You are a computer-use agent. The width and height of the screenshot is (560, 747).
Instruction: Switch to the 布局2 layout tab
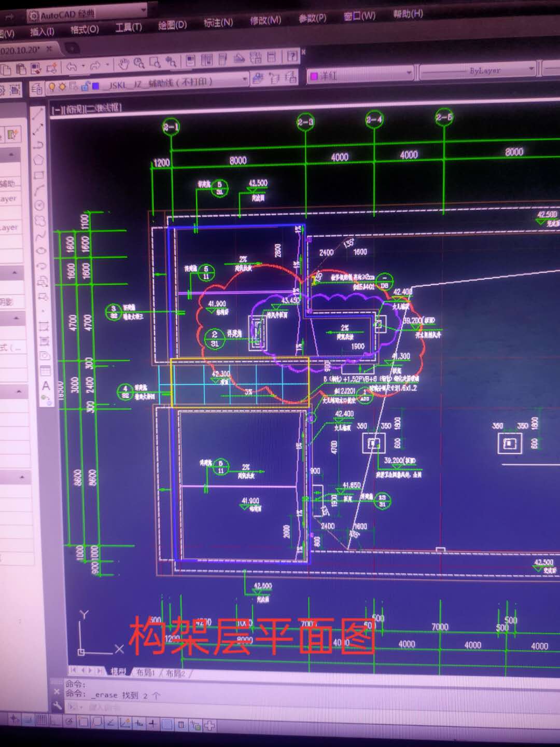pyautogui.click(x=175, y=673)
